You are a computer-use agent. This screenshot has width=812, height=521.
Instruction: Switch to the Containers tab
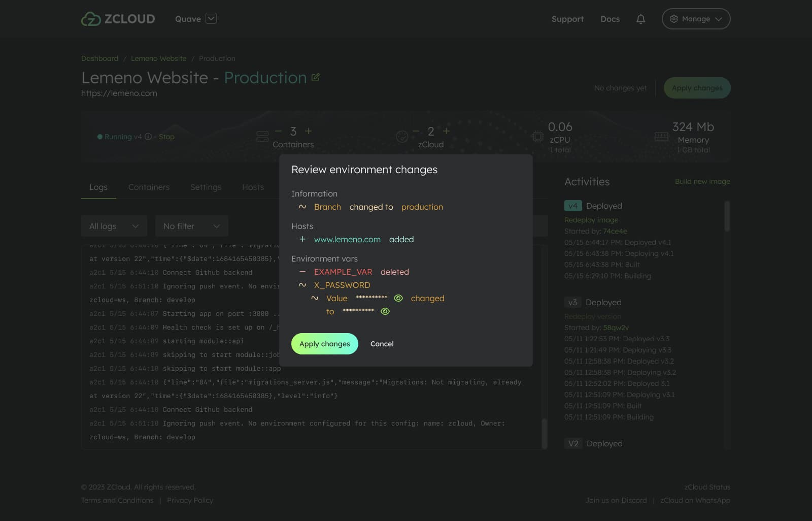[x=149, y=187]
